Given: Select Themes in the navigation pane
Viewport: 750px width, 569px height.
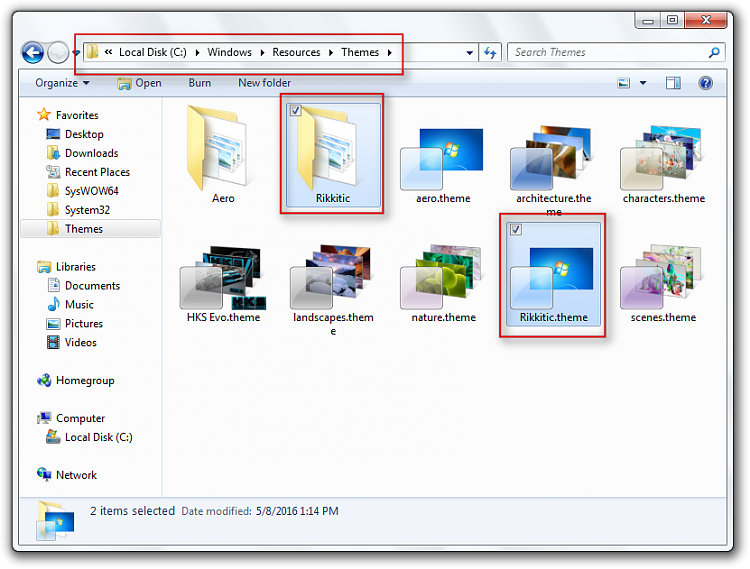Looking at the screenshot, I should click(x=91, y=229).
